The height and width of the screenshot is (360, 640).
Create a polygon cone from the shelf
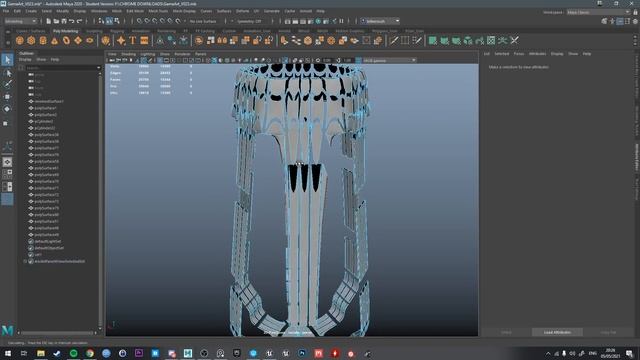55,40
